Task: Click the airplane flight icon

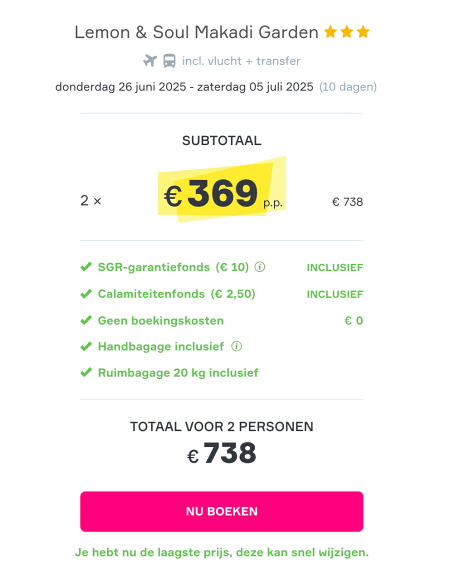Action: click(150, 61)
